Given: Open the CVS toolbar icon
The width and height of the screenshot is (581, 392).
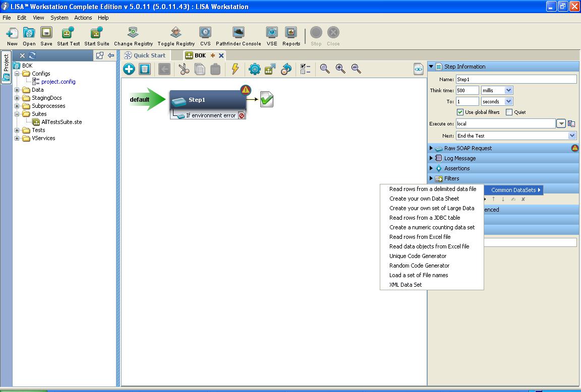Looking at the screenshot, I should pyautogui.click(x=205, y=33).
